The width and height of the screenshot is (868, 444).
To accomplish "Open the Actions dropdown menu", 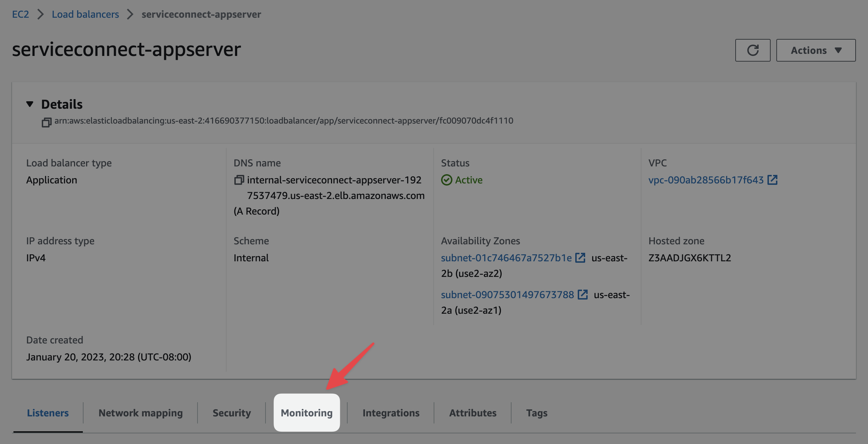I will pyautogui.click(x=816, y=50).
